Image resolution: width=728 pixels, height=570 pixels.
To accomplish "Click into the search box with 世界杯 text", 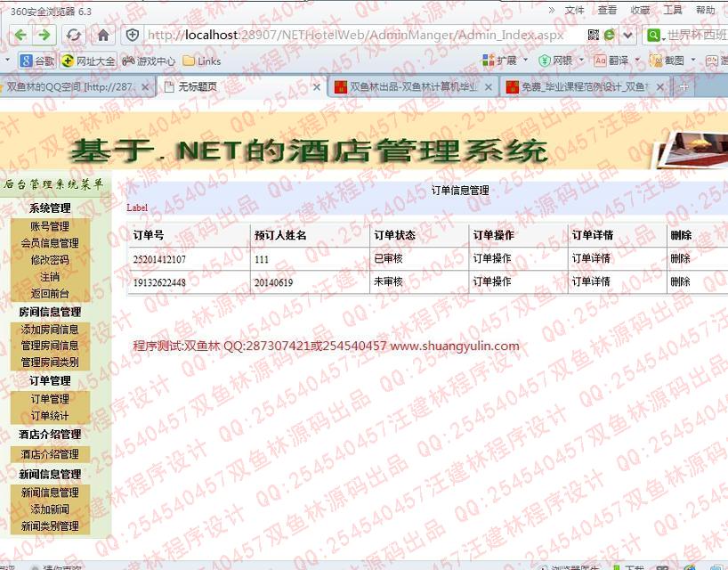I will coord(697,36).
